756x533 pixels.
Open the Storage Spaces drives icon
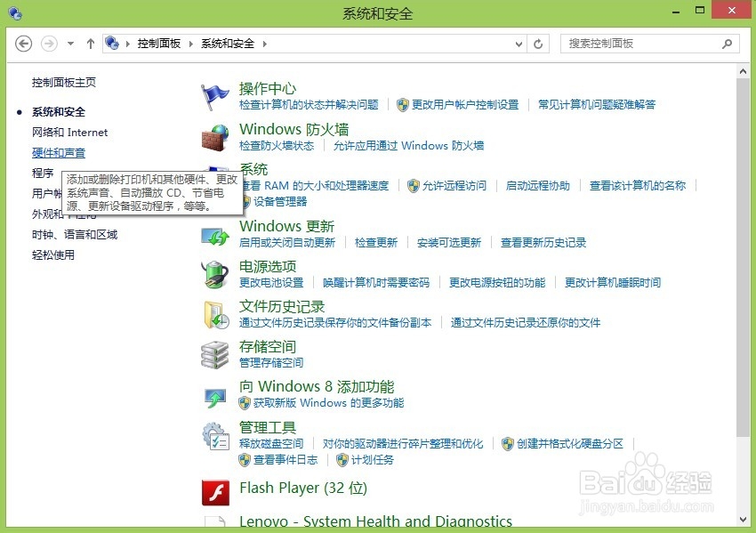pyautogui.click(x=214, y=355)
